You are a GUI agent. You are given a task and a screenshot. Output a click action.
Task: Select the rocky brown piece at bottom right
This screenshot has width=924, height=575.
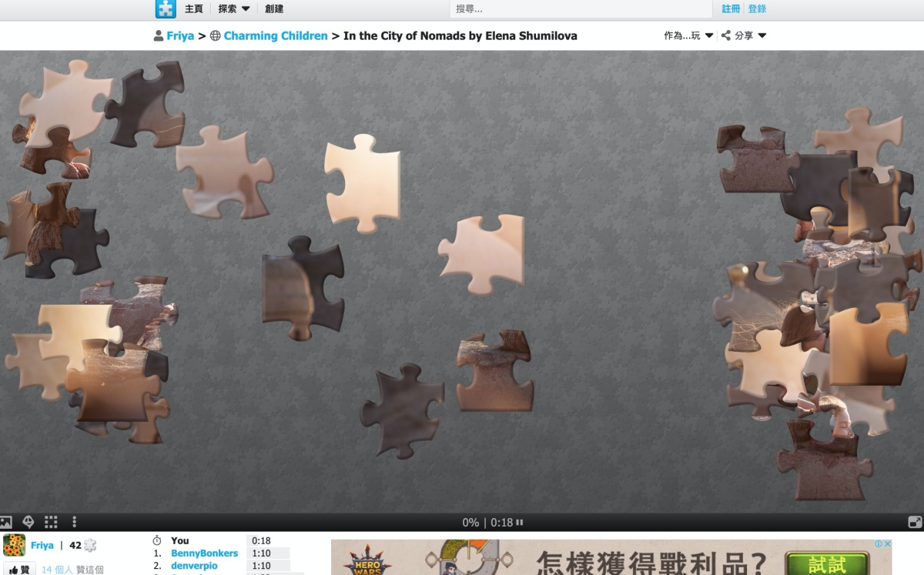tap(824, 462)
